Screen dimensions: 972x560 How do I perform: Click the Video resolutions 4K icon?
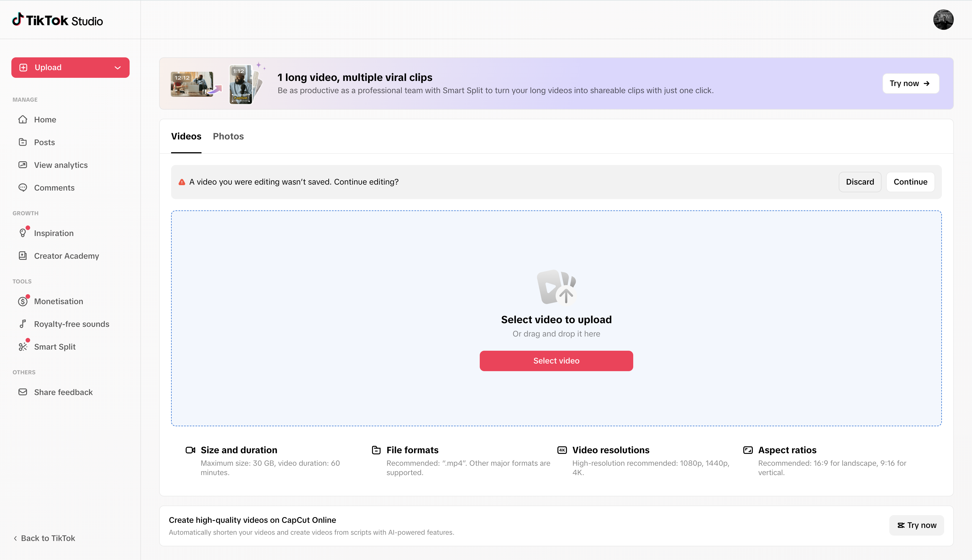pos(562,450)
